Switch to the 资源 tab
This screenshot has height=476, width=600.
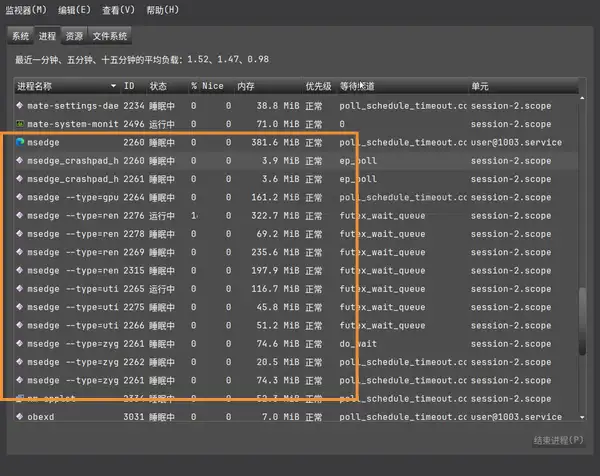[74, 36]
